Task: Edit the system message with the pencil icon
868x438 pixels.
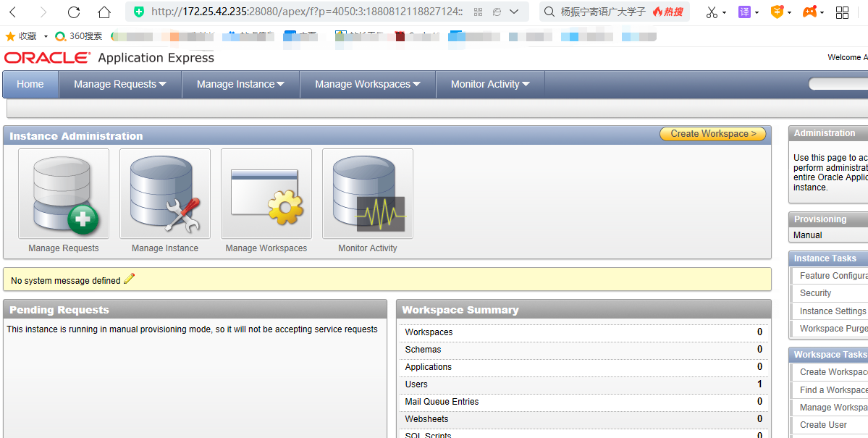Action: tap(129, 277)
